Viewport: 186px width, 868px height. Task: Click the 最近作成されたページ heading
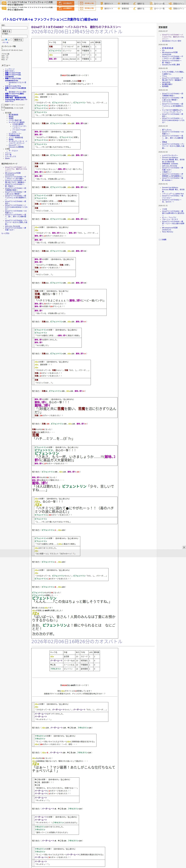coord(9,164)
